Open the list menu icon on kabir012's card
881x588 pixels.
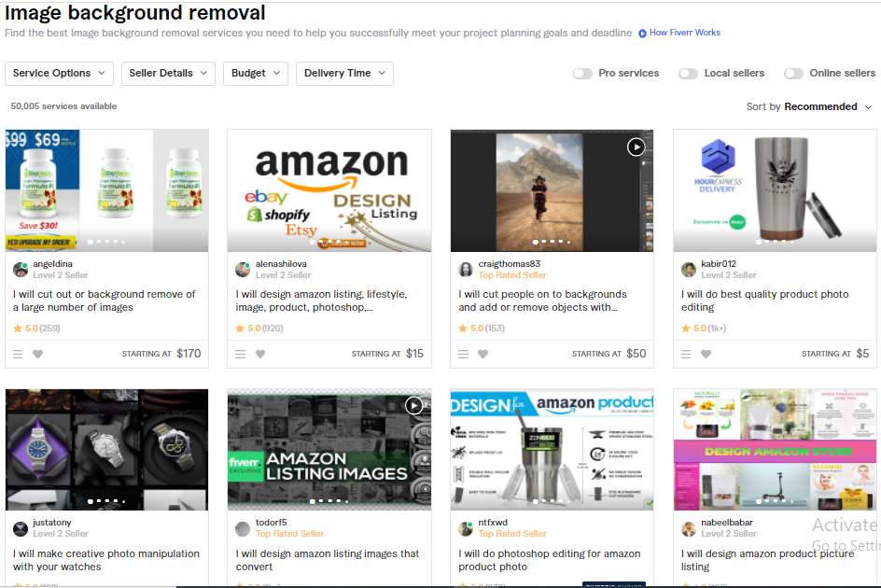coord(686,354)
